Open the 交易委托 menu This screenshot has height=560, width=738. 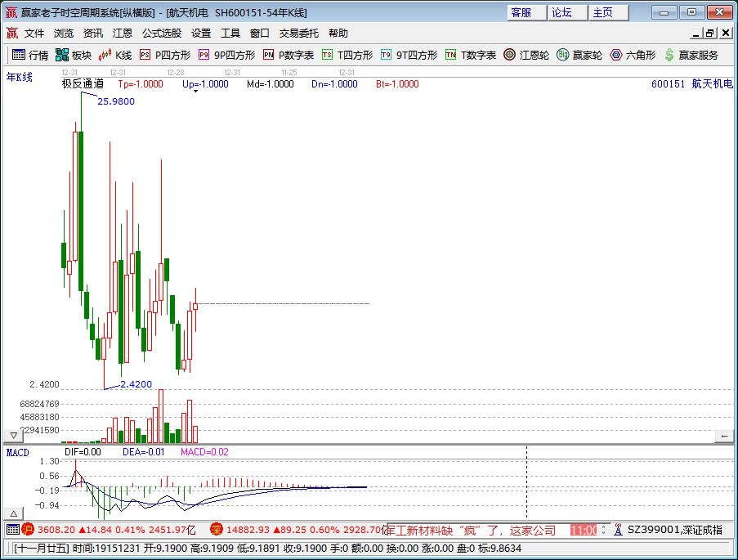(x=299, y=33)
